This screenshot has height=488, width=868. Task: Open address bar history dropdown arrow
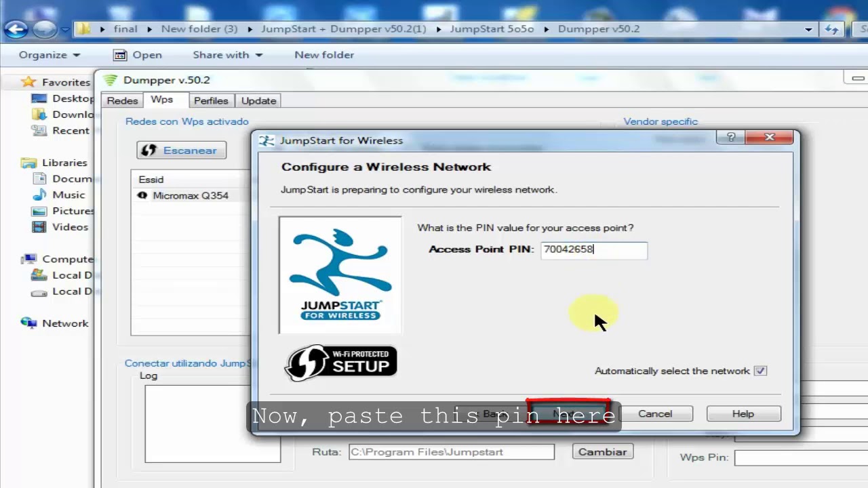808,29
